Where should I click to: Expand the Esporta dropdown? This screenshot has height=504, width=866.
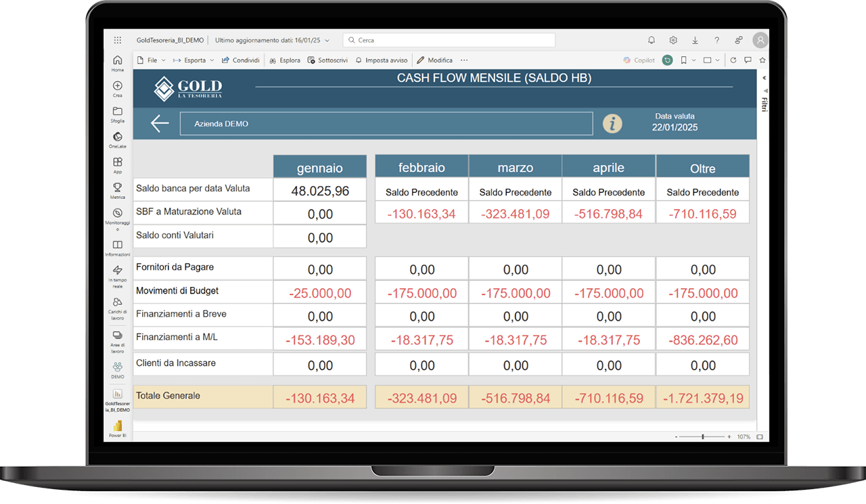tap(194, 60)
